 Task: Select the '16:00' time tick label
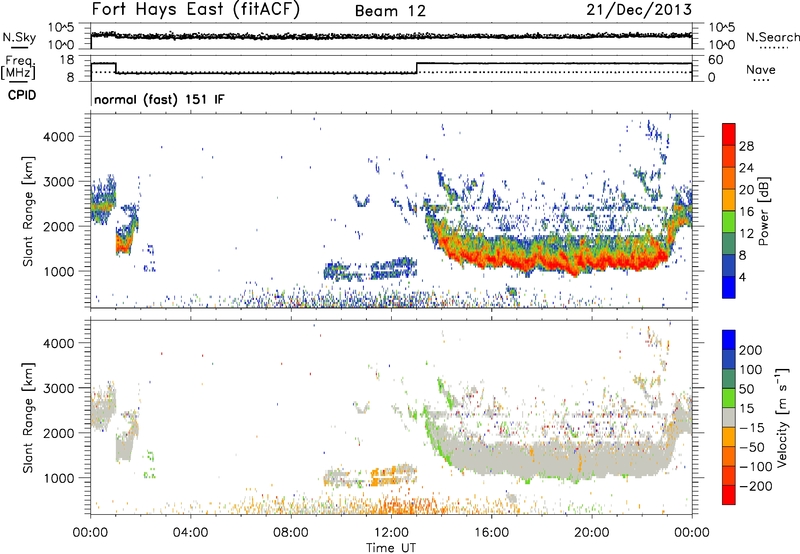pyautogui.click(x=491, y=533)
